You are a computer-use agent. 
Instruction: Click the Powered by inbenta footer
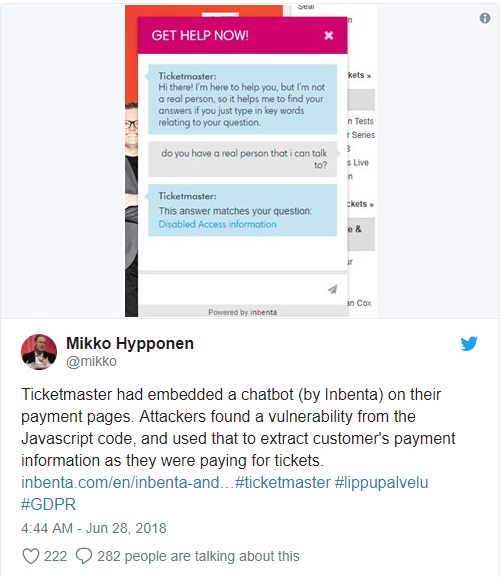tap(242, 312)
